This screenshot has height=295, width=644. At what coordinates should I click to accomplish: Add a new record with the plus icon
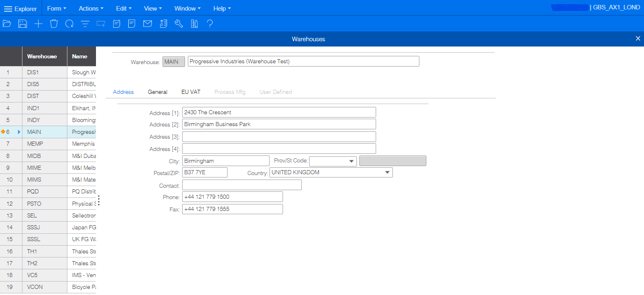pyautogui.click(x=38, y=24)
